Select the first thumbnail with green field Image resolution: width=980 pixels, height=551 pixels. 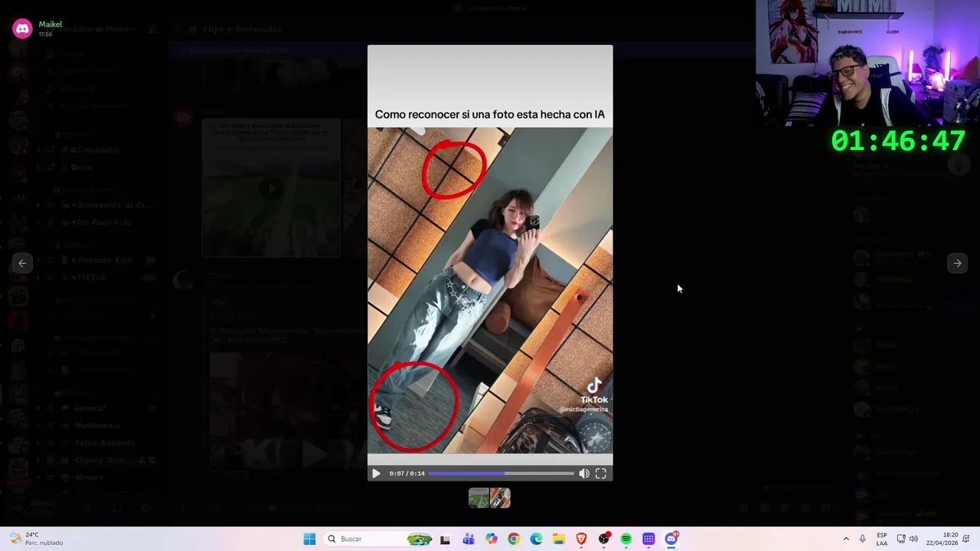479,498
